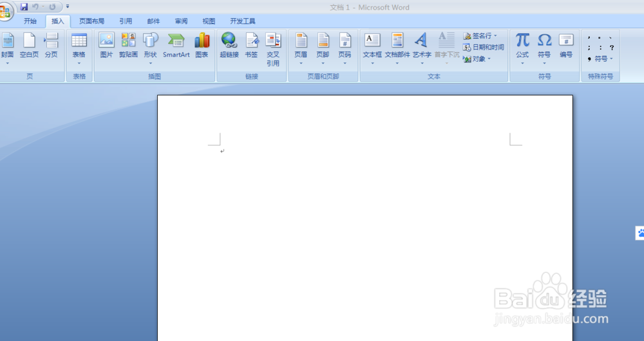644x341 pixels.
Task: Open the Ω 符号 symbol menu
Action: (x=544, y=48)
